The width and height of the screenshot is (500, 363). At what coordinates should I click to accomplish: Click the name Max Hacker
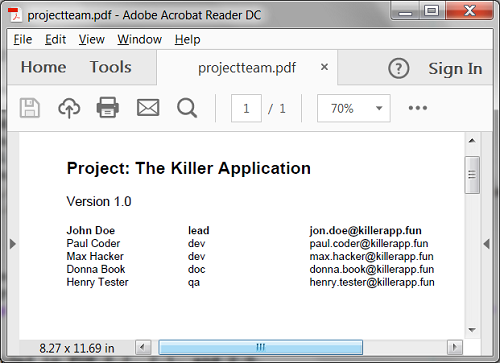(95, 256)
